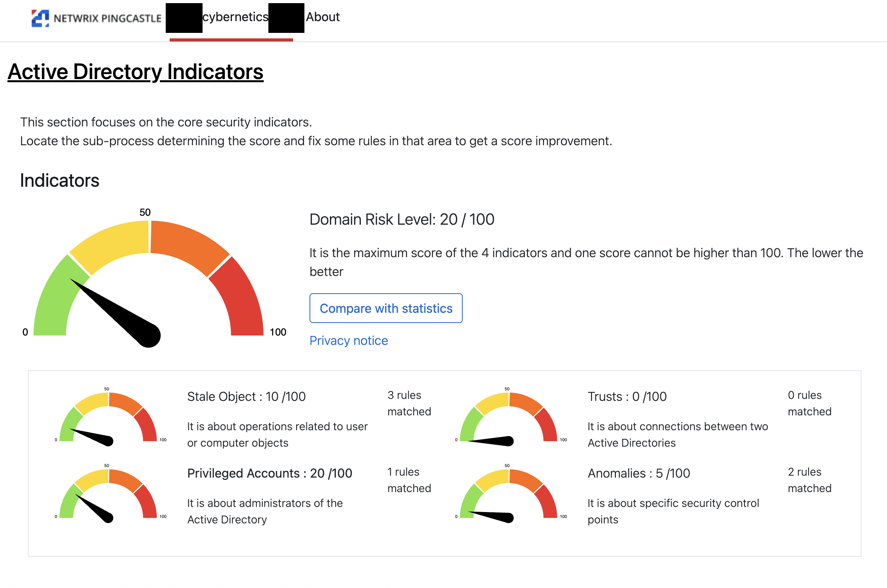Click the Netwrix PingCastle logo
This screenshot has height=588, width=887.
tap(96, 18)
